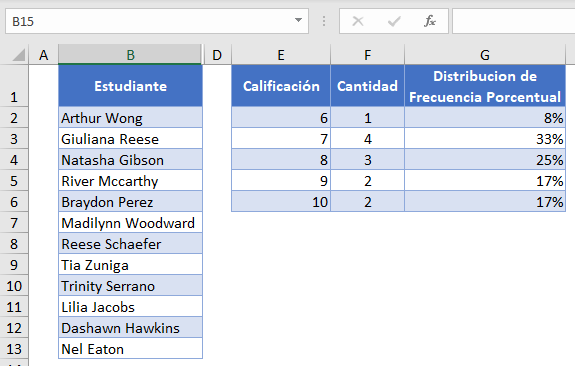The image size is (575, 366).
Task: Click the Cancel X icon in formula bar
Action: [358, 21]
